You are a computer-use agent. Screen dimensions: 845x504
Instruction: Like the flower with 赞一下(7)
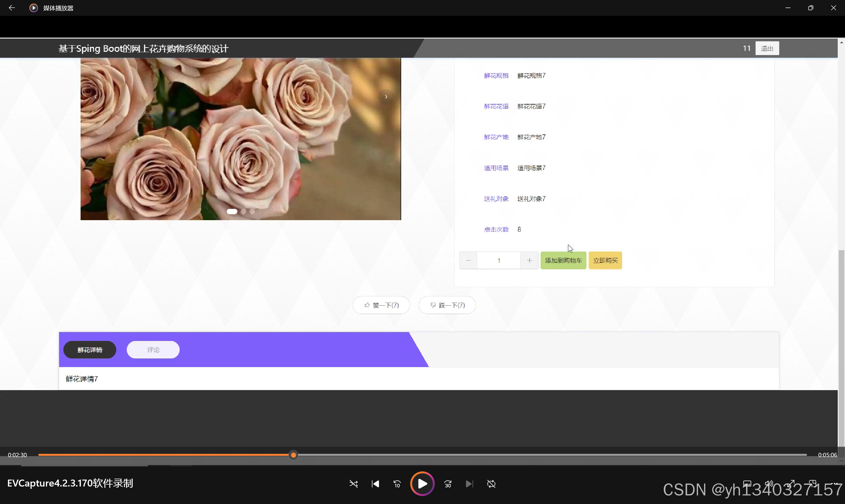381,305
